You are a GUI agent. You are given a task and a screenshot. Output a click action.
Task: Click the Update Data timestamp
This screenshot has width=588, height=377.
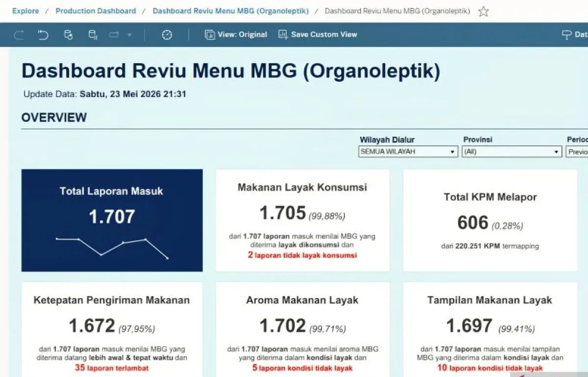coord(105,94)
